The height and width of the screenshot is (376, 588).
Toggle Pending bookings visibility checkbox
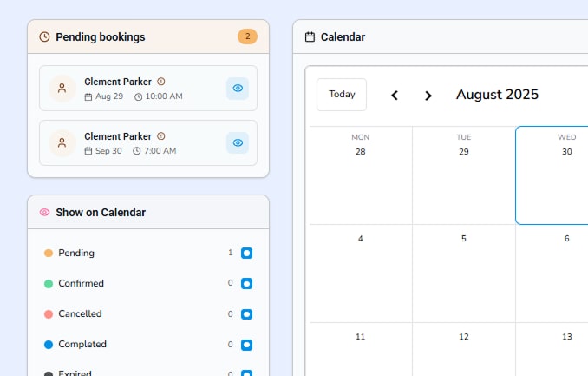[246, 254]
